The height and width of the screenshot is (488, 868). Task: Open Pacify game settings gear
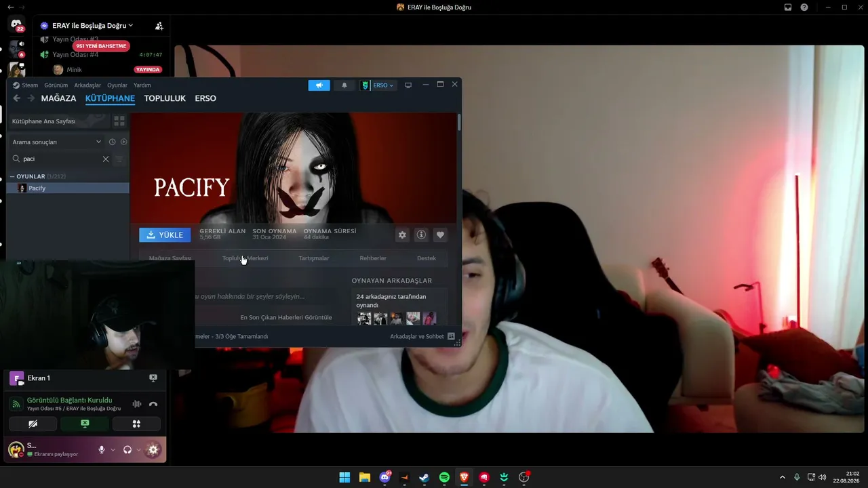(402, 235)
